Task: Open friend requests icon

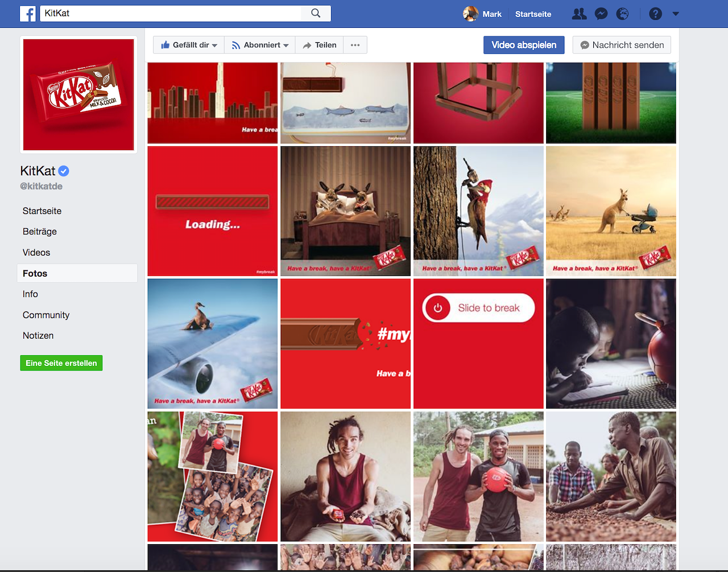Action: [579, 14]
